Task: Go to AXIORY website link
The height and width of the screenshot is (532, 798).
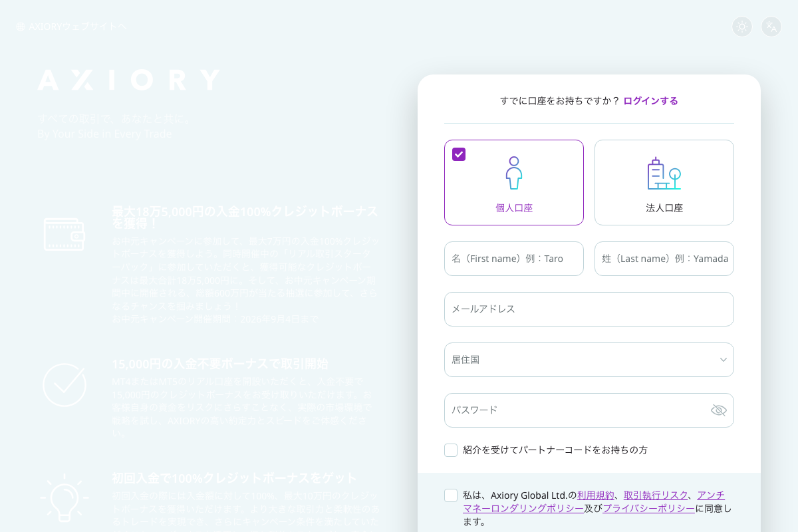Action: (71, 27)
